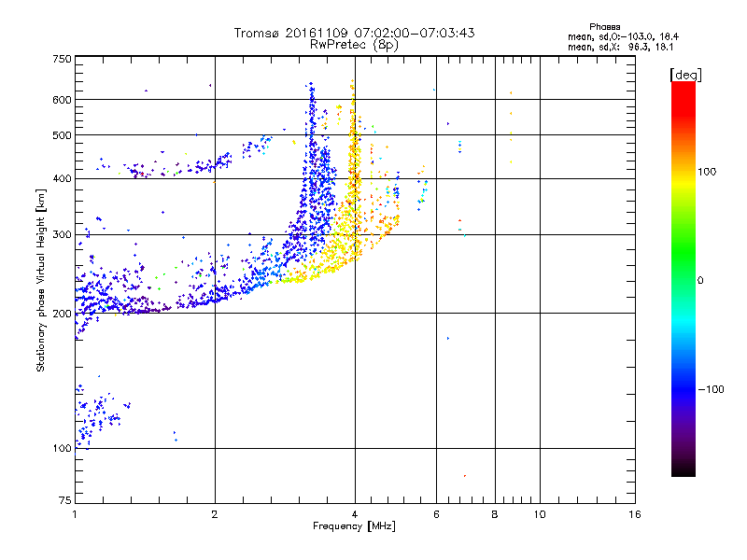This screenshot has height=560, width=747.
Task: Select the Frequency [MHz] axis label
Action: click(x=354, y=526)
